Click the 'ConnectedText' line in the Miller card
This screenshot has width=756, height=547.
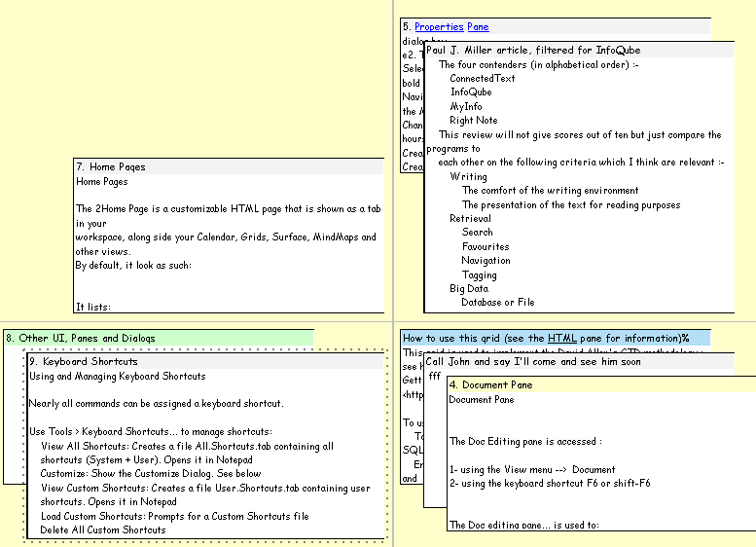483,78
